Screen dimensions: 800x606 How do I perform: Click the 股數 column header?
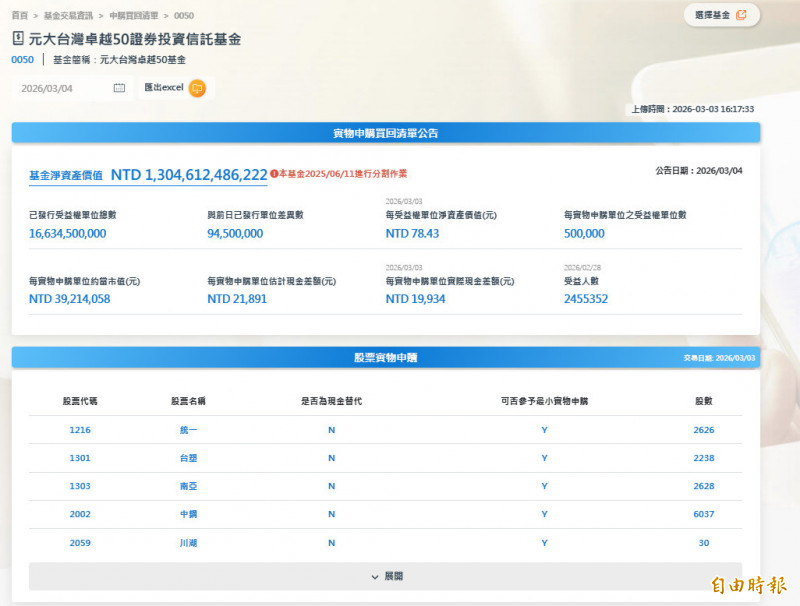[x=704, y=401]
